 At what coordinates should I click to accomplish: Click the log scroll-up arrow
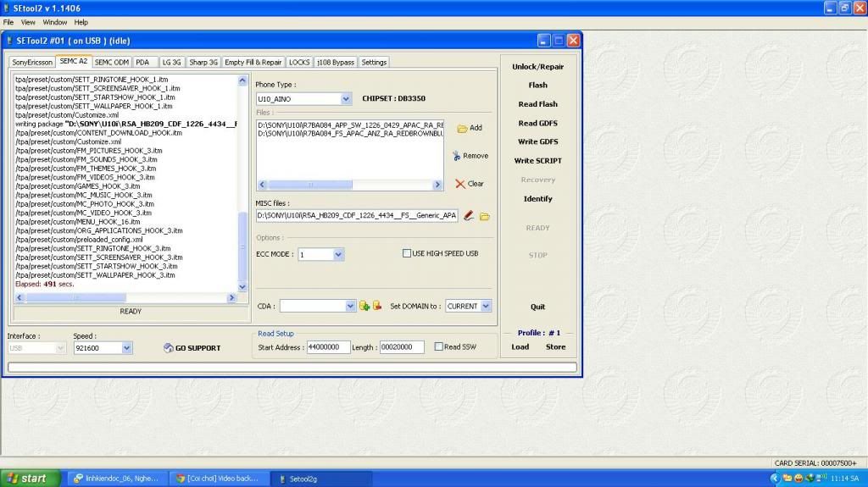242,80
